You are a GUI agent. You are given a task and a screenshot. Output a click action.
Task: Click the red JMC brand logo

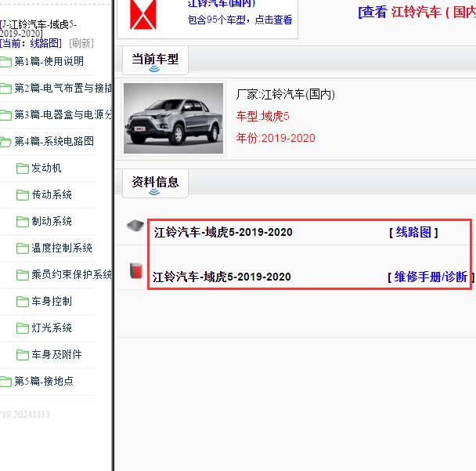click(x=143, y=15)
